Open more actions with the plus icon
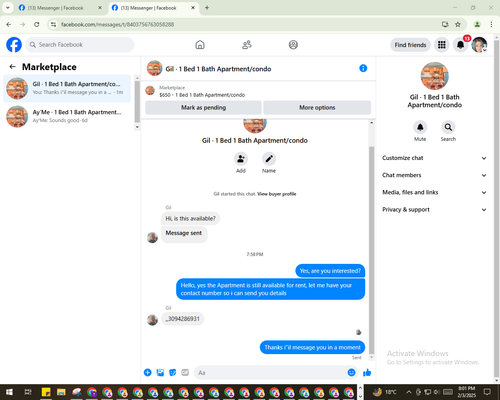Image resolution: width=500 pixels, height=400 pixels. pos(148,372)
